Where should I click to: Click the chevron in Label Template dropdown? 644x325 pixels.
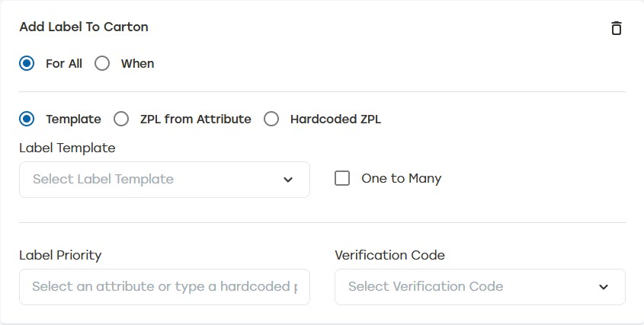point(288,180)
